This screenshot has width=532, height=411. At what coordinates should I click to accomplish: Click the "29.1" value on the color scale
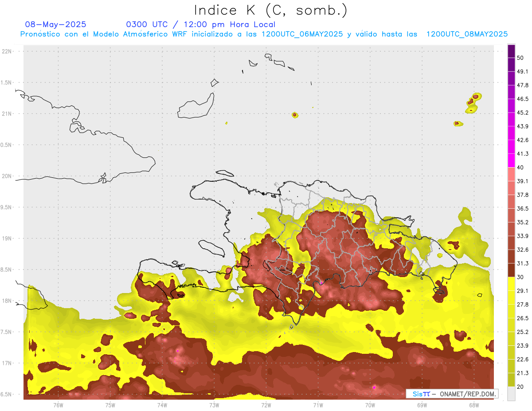(523, 291)
